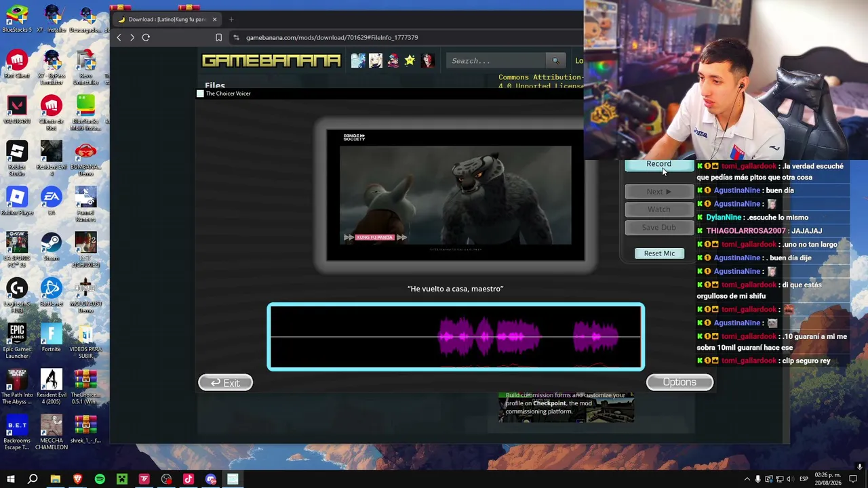This screenshot has height=488, width=868.
Task: Open the Backrooms Escape desktop shortcut
Action: tap(17, 432)
